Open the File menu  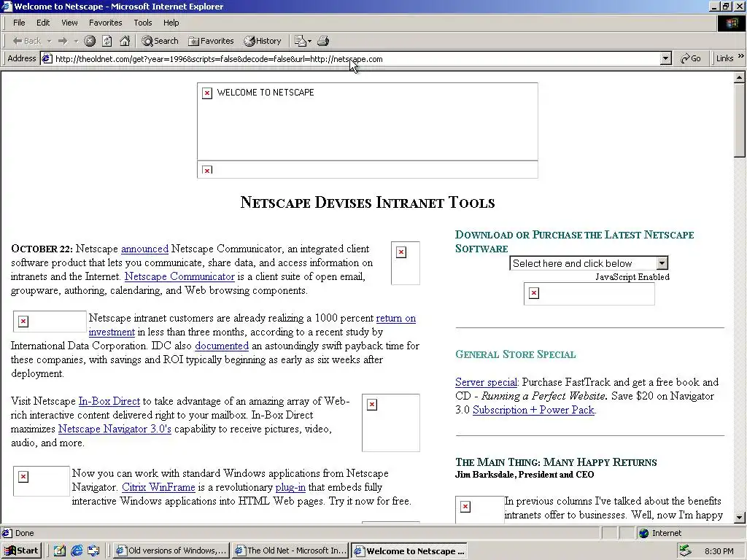(x=19, y=23)
